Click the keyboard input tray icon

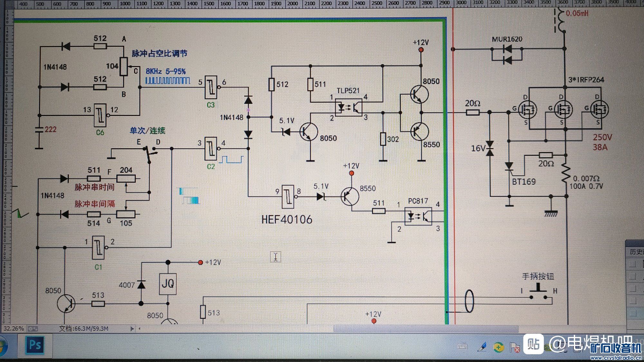(x=462, y=346)
